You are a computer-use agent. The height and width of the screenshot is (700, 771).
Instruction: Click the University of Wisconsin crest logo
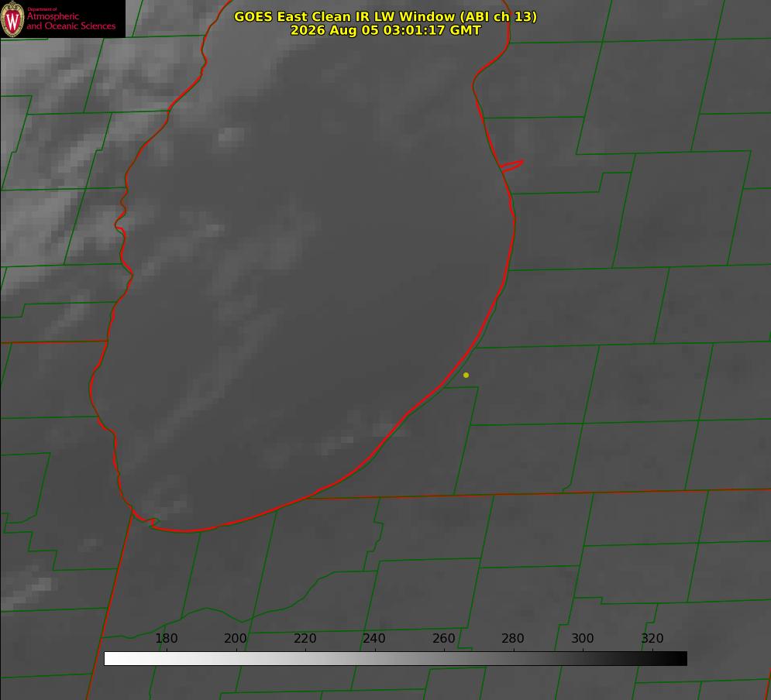tap(12, 19)
